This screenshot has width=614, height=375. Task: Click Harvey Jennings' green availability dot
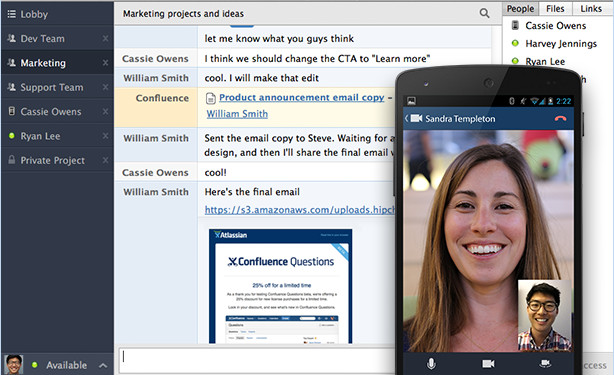click(515, 43)
